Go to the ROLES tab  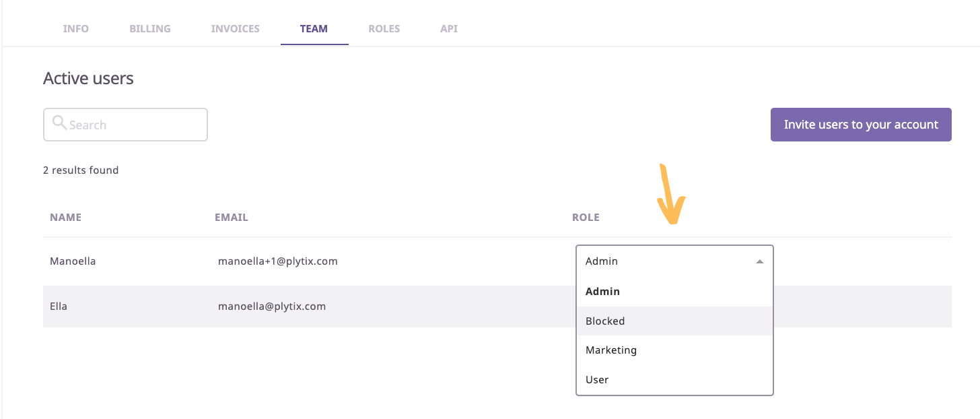(384, 29)
